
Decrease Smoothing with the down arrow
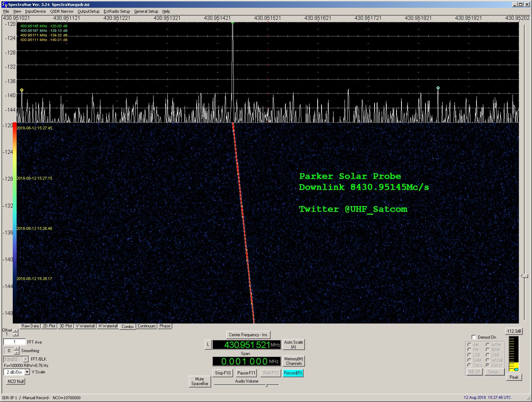16,353
